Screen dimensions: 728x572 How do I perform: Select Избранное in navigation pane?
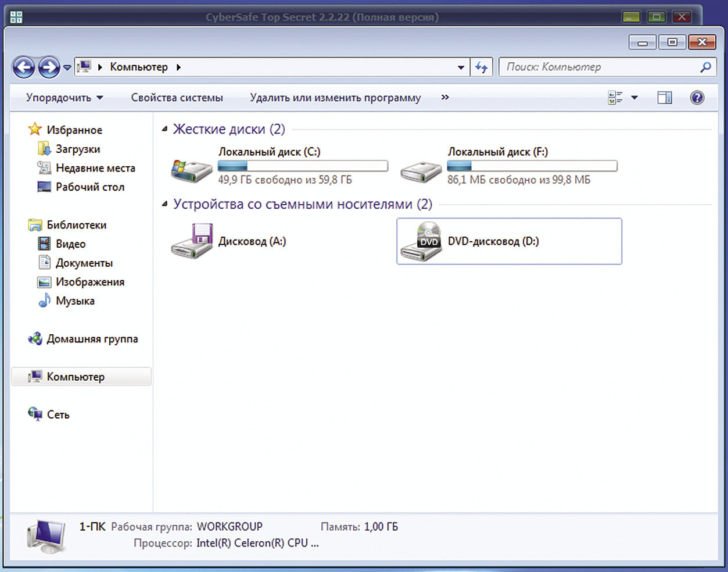pyautogui.click(x=74, y=130)
